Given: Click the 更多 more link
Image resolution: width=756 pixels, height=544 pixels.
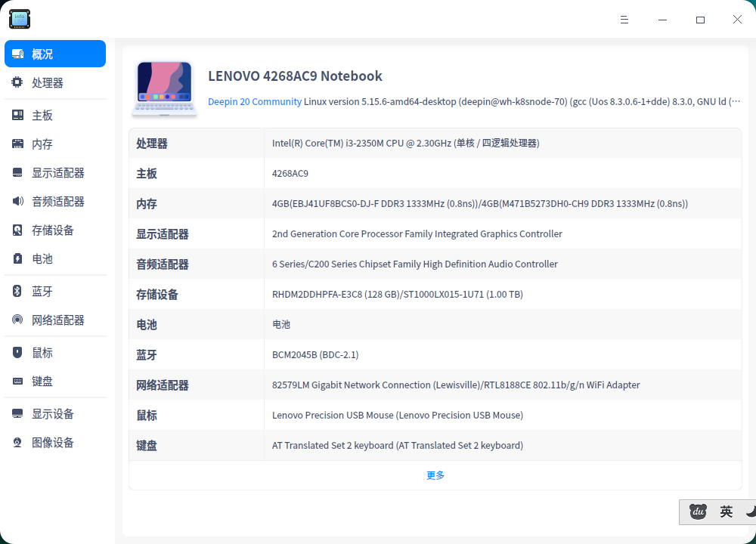Looking at the screenshot, I should pyautogui.click(x=435, y=475).
